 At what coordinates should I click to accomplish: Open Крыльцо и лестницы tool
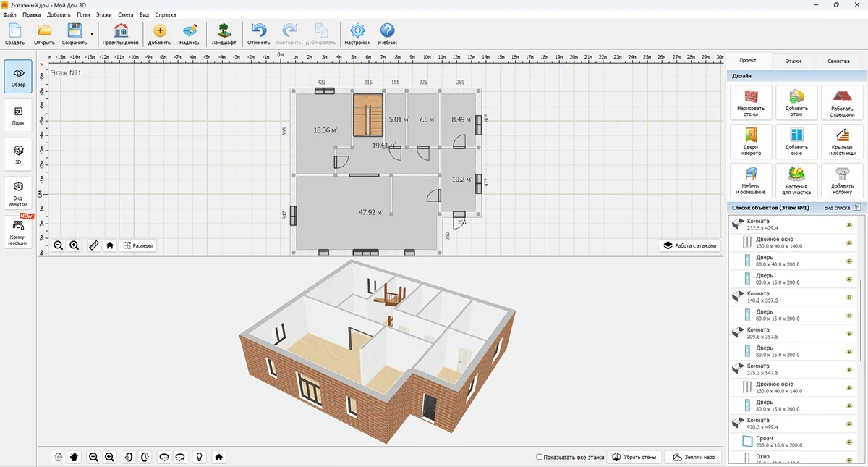point(841,141)
